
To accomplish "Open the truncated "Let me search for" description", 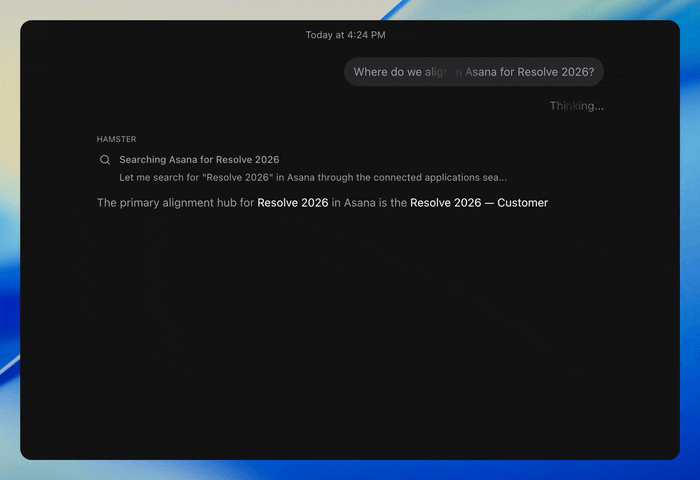I will 313,178.
